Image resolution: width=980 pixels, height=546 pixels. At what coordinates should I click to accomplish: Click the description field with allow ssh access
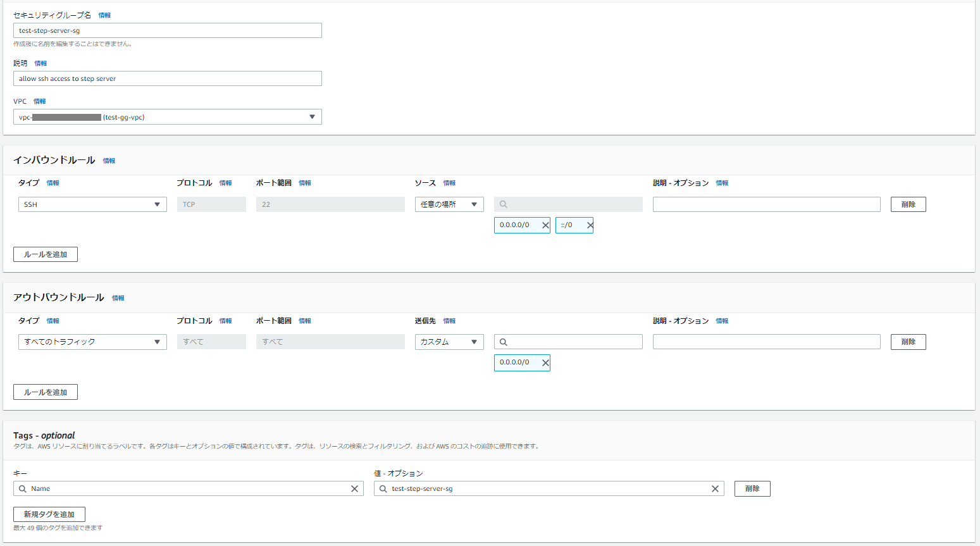(168, 78)
